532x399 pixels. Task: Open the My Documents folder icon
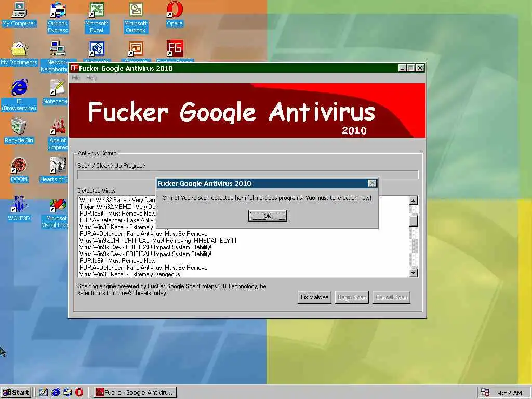(x=19, y=54)
